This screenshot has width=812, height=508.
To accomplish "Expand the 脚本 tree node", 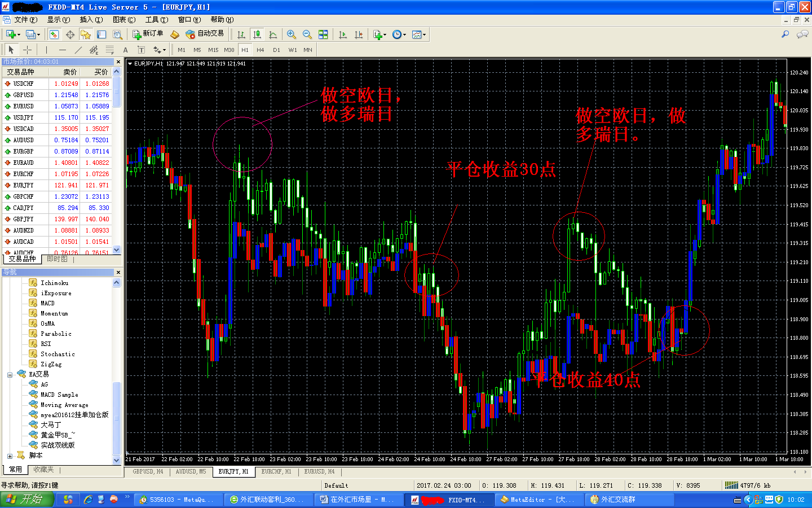I will [10, 456].
